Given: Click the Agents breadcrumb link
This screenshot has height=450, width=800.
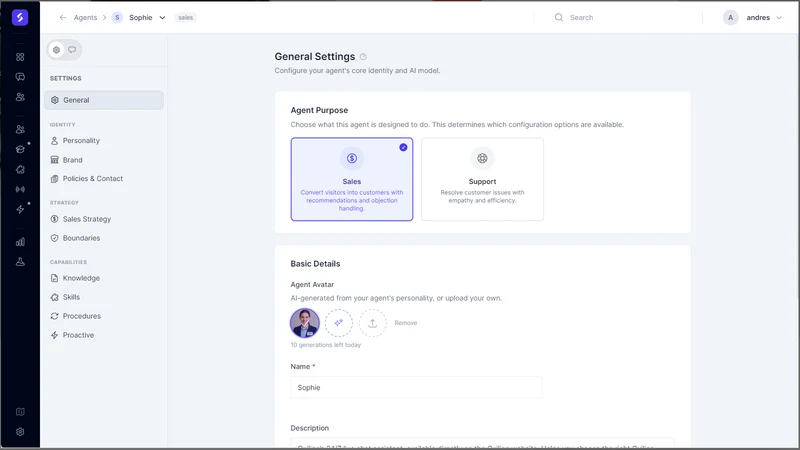Looking at the screenshot, I should (85, 17).
